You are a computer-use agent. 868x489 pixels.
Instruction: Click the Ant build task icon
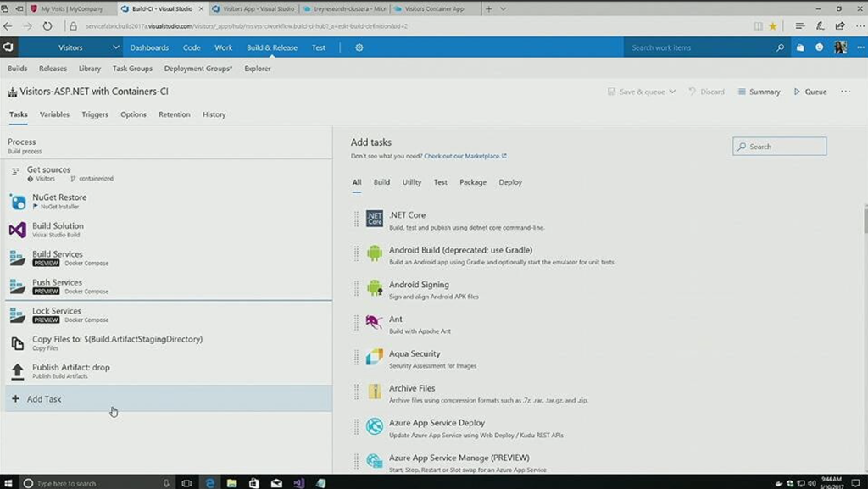pyautogui.click(x=375, y=323)
